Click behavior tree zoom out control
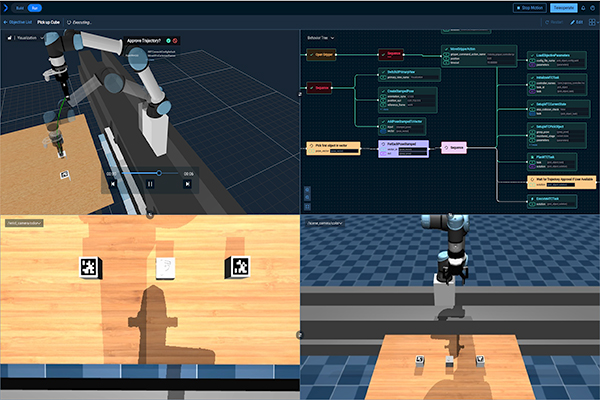Image resolution: width=600 pixels, height=400 pixels. [x=307, y=198]
